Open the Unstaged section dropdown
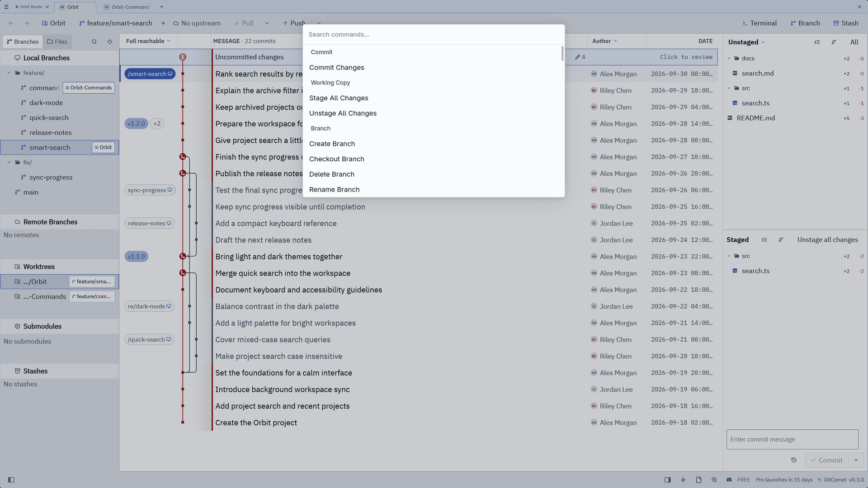Screen dimensions: 868x488 pyautogui.click(x=746, y=42)
